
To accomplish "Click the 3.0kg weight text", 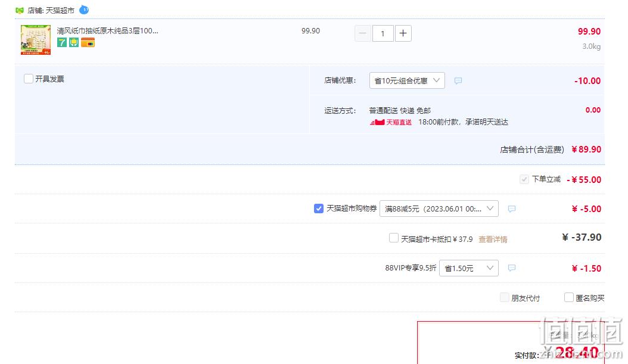I will click(592, 46).
